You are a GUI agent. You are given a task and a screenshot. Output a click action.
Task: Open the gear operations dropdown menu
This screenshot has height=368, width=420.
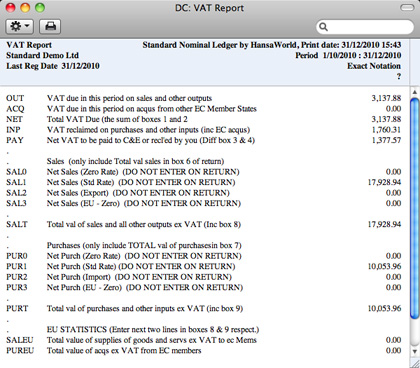(20, 26)
